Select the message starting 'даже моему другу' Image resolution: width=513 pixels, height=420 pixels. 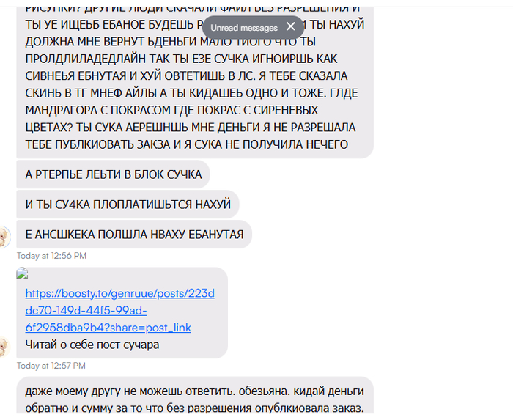click(195, 396)
